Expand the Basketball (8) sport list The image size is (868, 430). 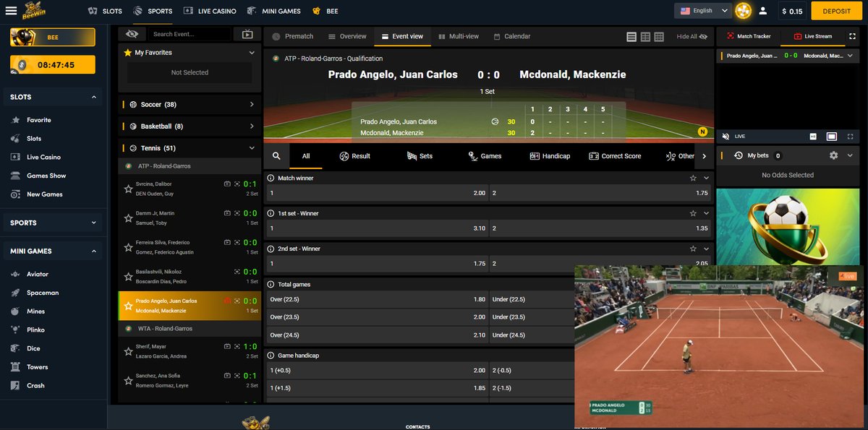(x=189, y=126)
